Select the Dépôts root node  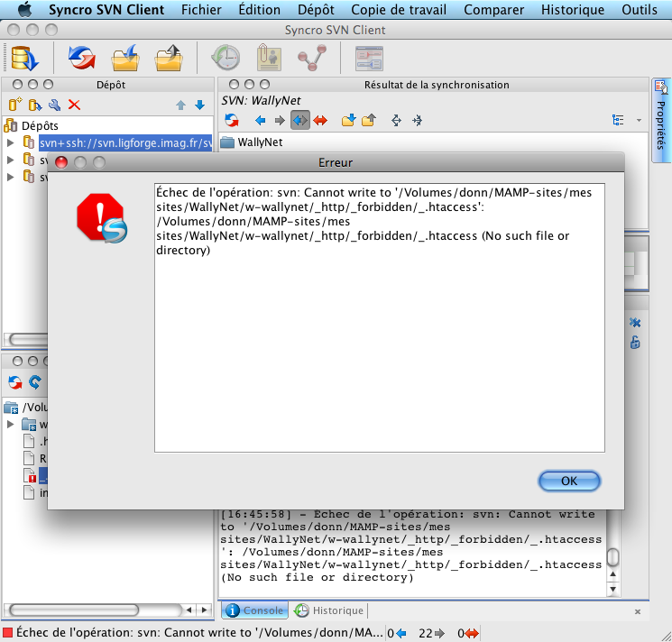(40, 125)
